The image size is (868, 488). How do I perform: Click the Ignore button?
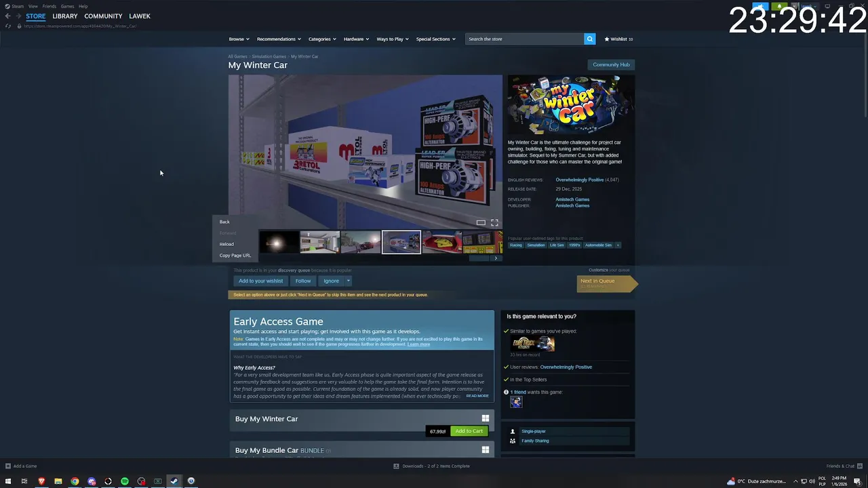click(331, 281)
